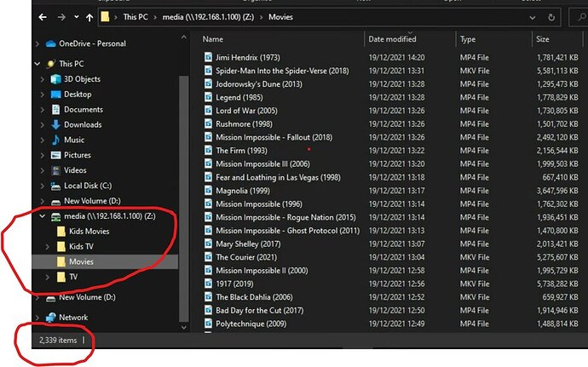Select This PC computer icon
588x367 pixels.
50,64
